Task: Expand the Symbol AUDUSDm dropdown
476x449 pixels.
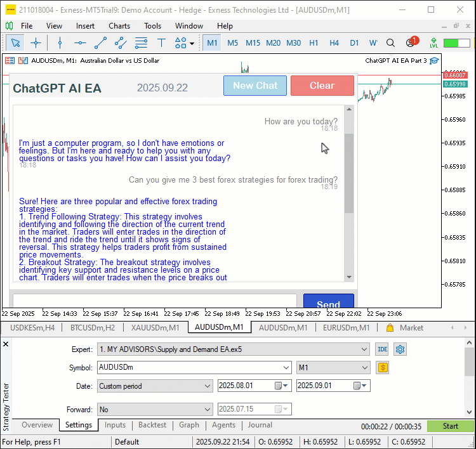Action: (x=286, y=367)
